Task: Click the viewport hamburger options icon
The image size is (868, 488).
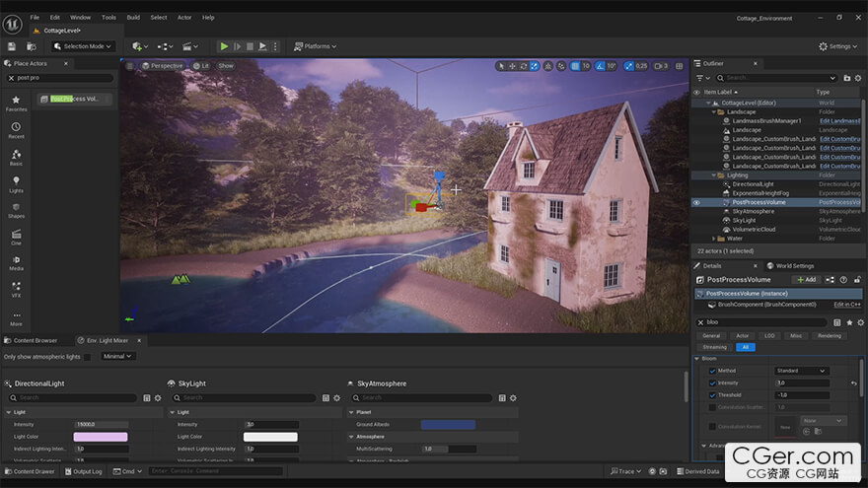Action: click(130, 66)
